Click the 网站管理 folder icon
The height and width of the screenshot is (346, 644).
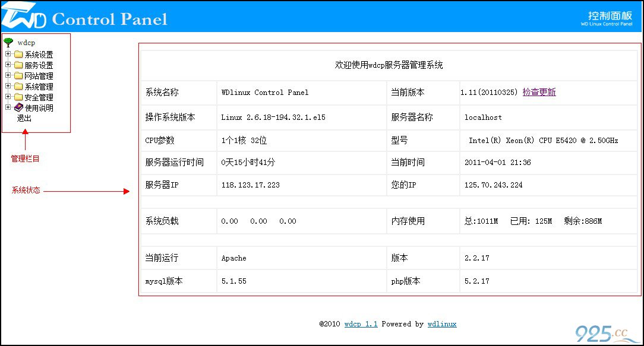click(18, 75)
